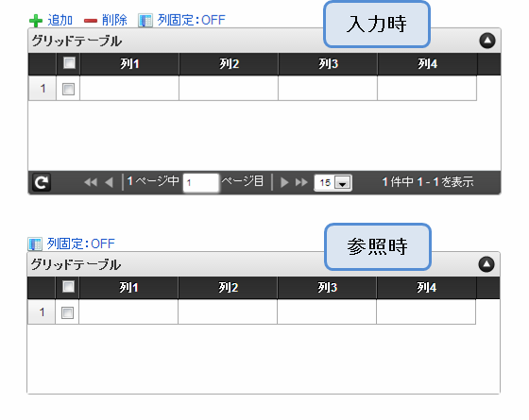Image resolution: width=529 pixels, height=420 pixels.
Task: Click the pager refresh icon
Action: tap(42, 183)
